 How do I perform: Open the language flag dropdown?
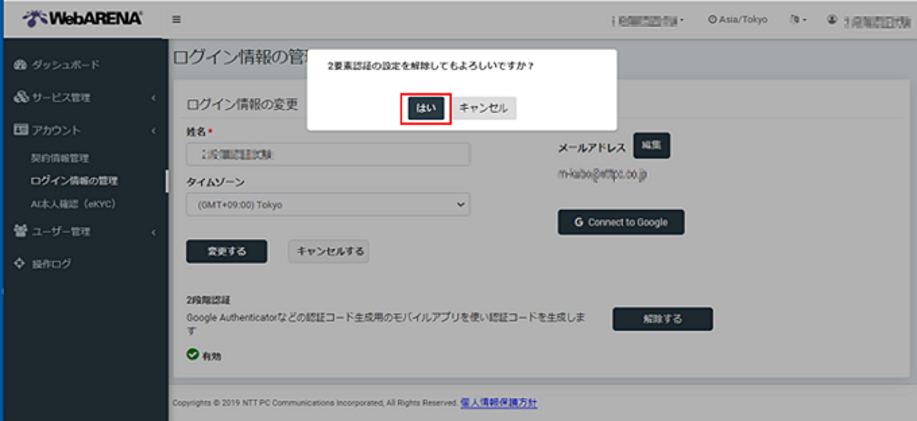pyautogui.click(x=798, y=19)
